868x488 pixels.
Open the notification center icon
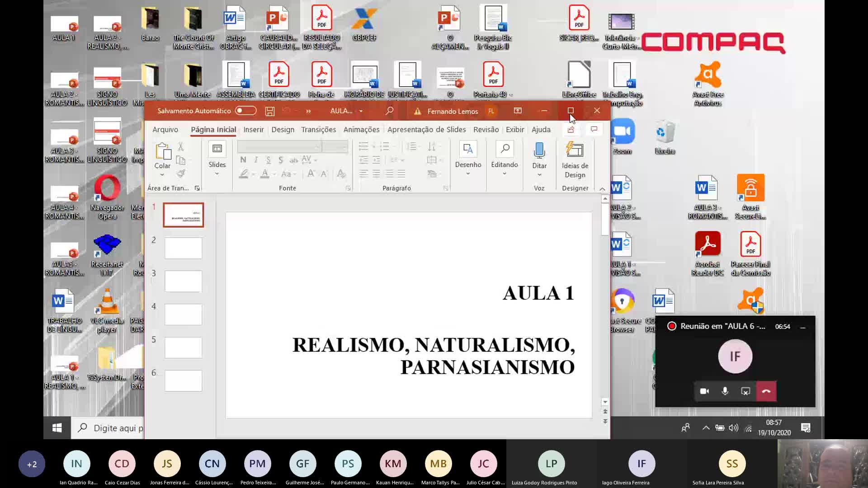[806, 428]
